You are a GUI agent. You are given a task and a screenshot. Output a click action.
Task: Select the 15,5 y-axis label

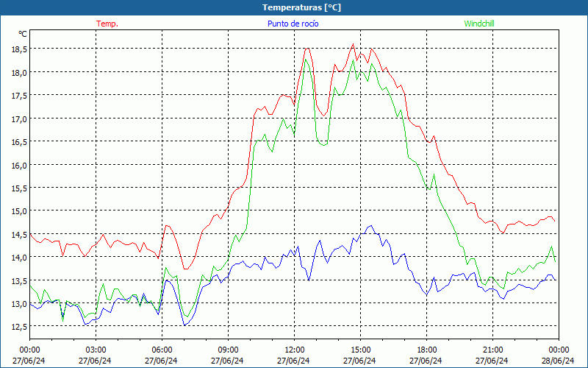click(x=19, y=188)
